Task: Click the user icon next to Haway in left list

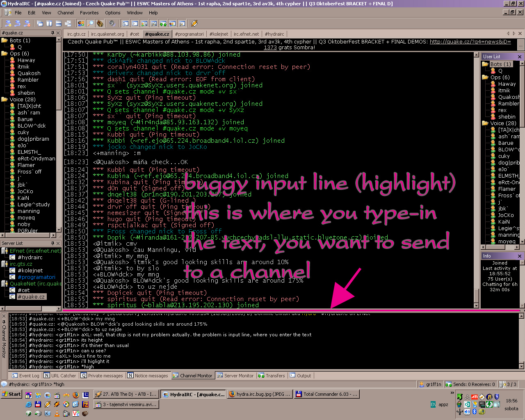Action: click(13, 60)
